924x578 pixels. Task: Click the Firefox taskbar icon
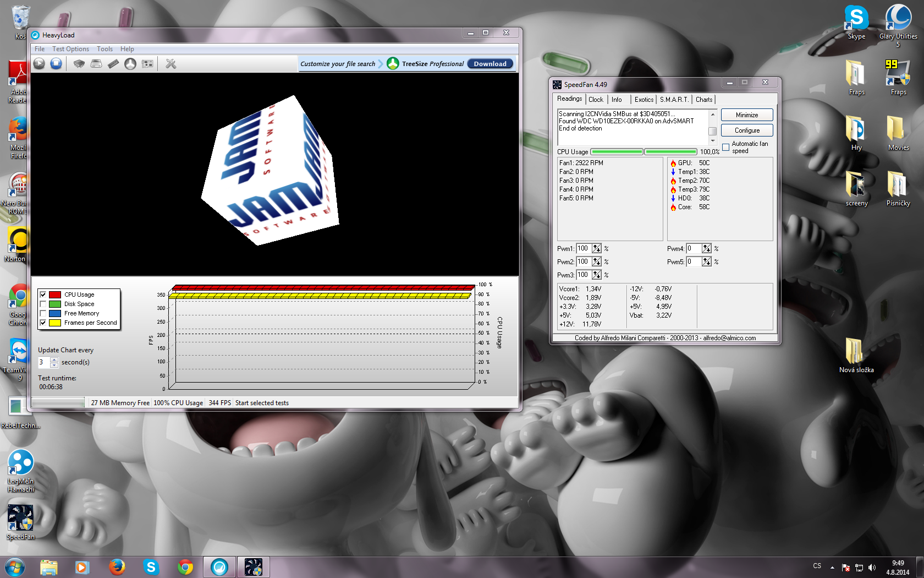(x=117, y=567)
